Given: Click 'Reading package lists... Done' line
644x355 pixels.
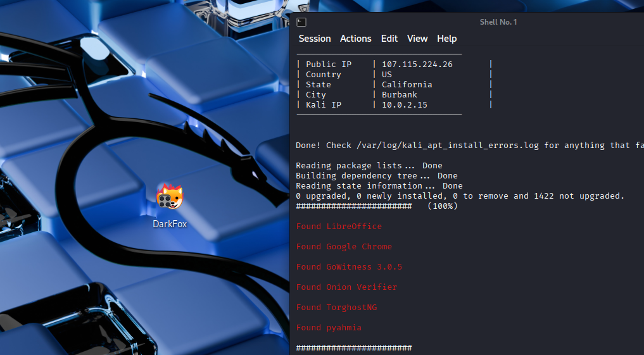Looking at the screenshot, I should 369,166.
